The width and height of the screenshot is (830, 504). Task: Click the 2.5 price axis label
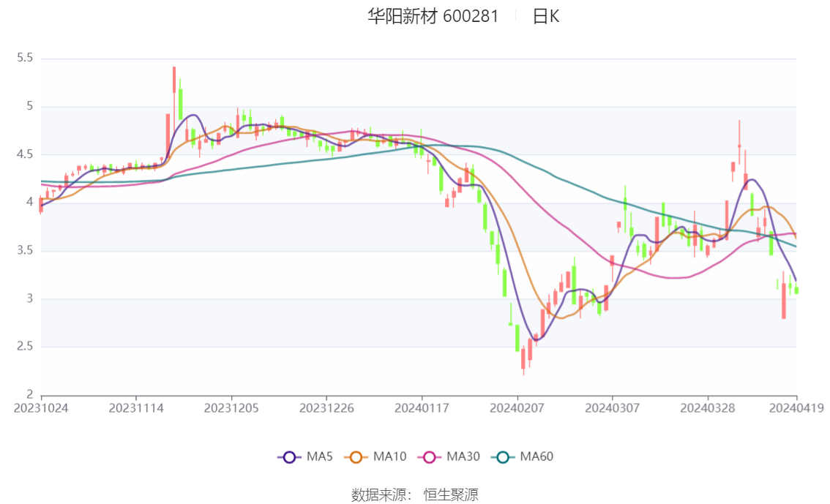(x=25, y=347)
